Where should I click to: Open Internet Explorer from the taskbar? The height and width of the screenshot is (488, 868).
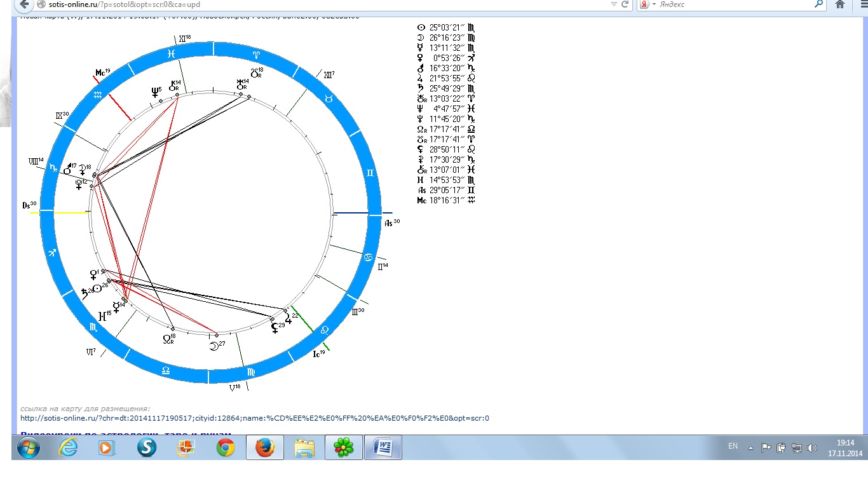67,448
